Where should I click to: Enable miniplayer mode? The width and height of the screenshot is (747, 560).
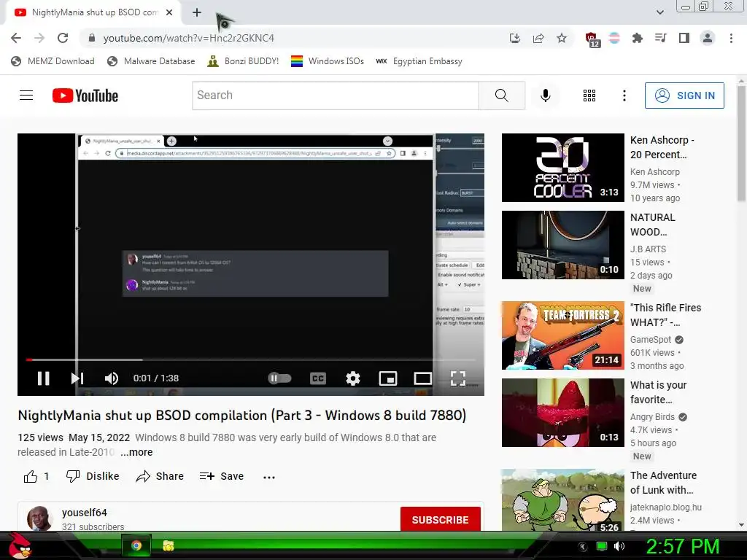[388, 378]
